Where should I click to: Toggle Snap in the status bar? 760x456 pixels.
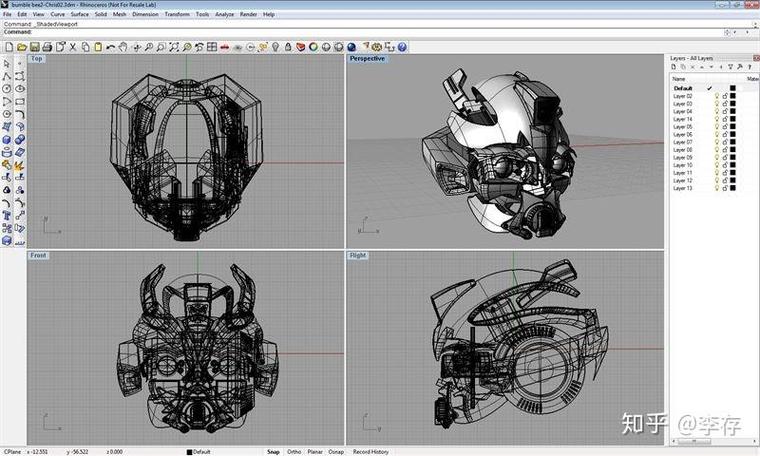(x=273, y=452)
